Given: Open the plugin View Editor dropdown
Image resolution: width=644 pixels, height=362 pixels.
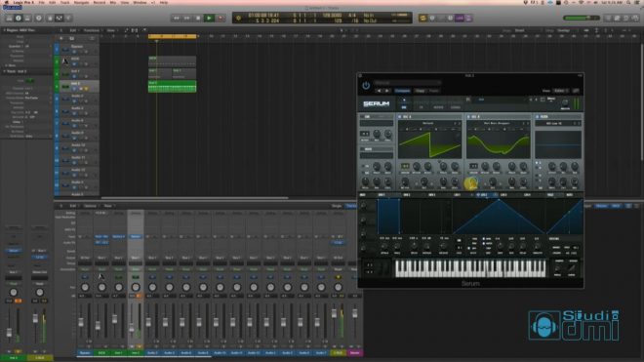Looking at the screenshot, I should pos(561,91).
